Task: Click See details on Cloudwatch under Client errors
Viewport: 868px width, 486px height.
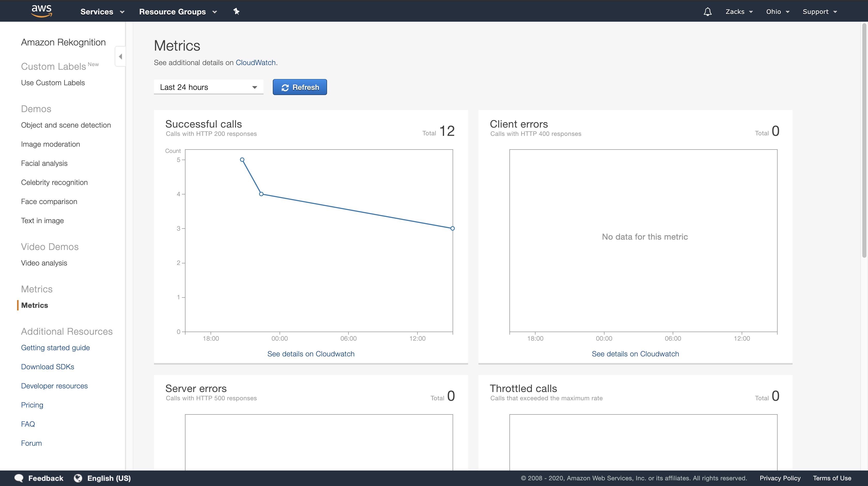Action: pyautogui.click(x=635, y=354)
